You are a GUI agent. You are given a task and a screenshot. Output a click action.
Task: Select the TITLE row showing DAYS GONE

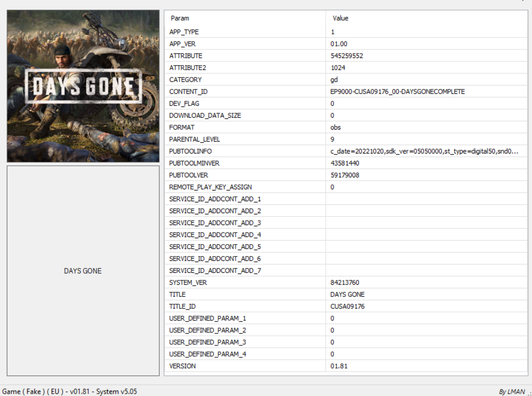click(177, 294)
